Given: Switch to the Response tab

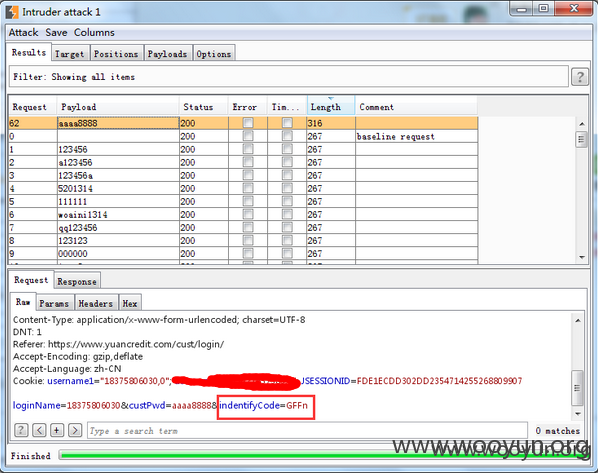Looking at the screenshot, I should point(77,281).
